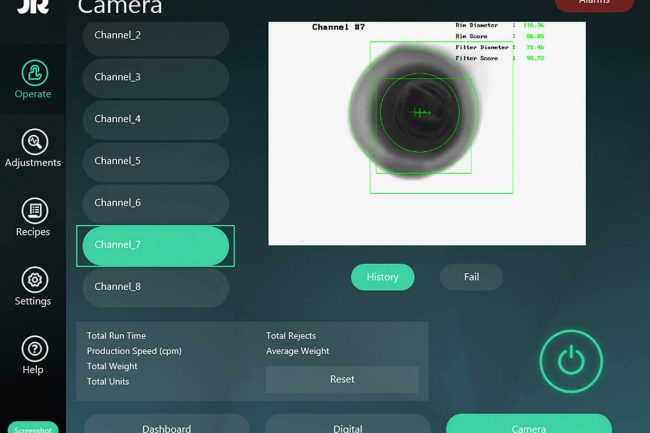
Task: Open the Settings gear icon
Action: coord(33,280)
